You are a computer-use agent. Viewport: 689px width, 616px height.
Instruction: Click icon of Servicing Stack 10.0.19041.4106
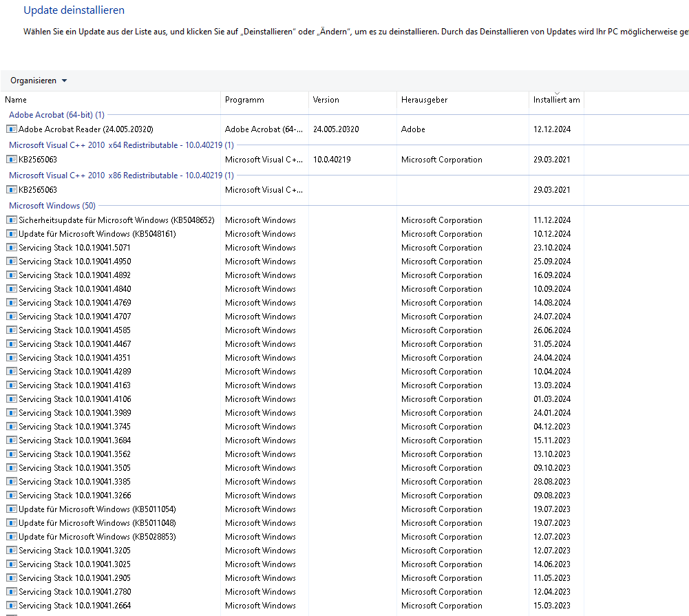coord(12,399)
